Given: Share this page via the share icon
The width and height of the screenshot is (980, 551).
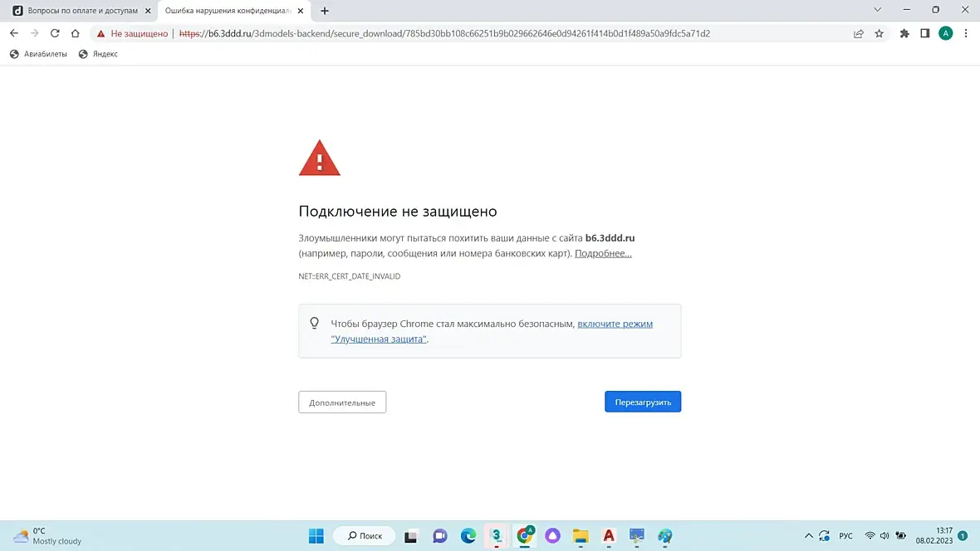Looking at the screenshot, I should (x=859, y=34).
